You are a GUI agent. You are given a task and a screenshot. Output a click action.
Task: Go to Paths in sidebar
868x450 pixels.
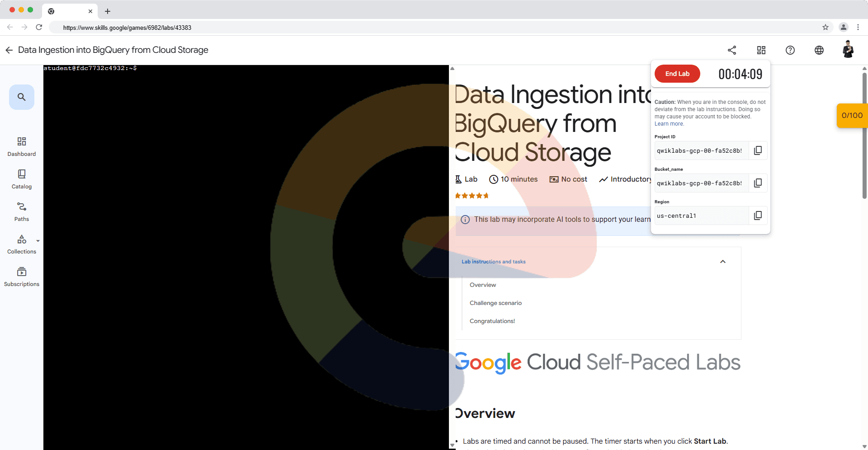(21, 212)
